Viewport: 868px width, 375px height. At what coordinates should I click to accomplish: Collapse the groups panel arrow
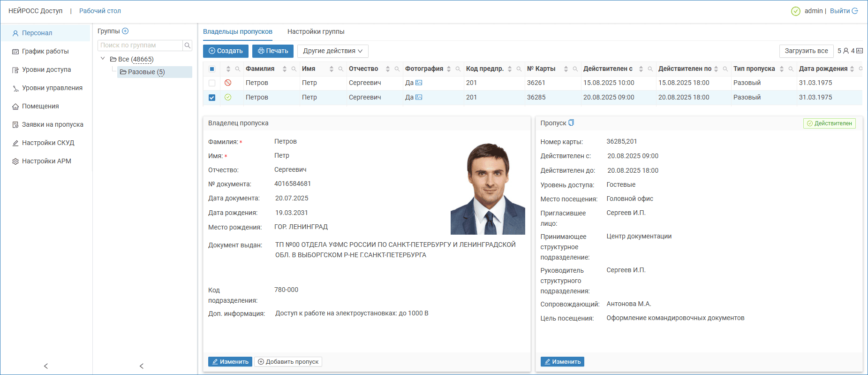tap(142, 366)
